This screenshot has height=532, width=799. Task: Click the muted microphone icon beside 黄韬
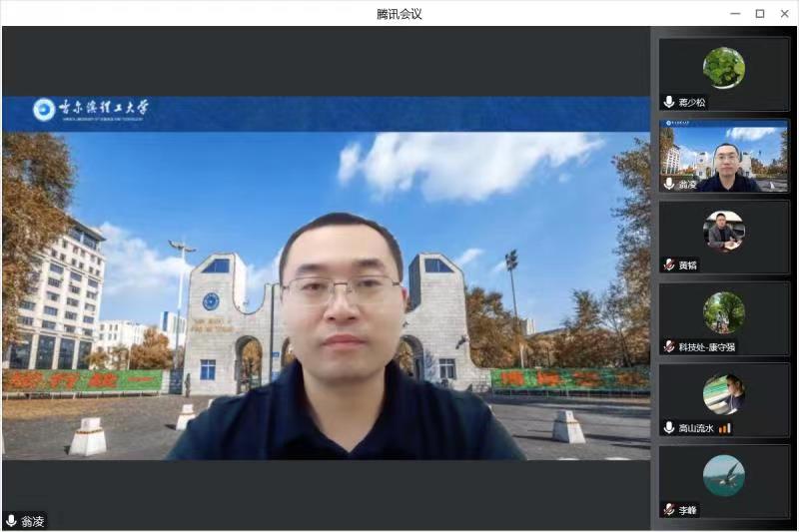pyautogui.click(x=669, y=265)
